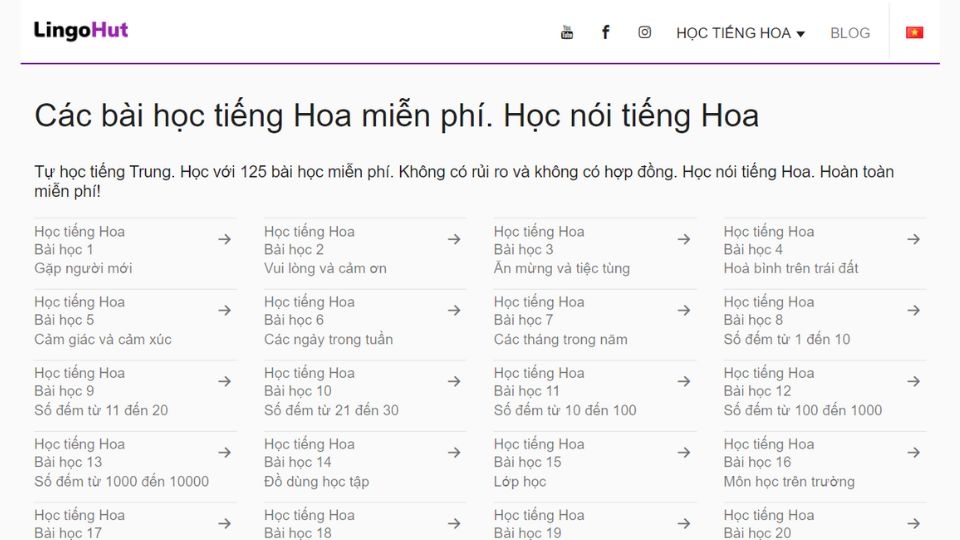
Task: Click arrow for Bài học 14 Đồ dùng học tập
Action: click(454, 452)
